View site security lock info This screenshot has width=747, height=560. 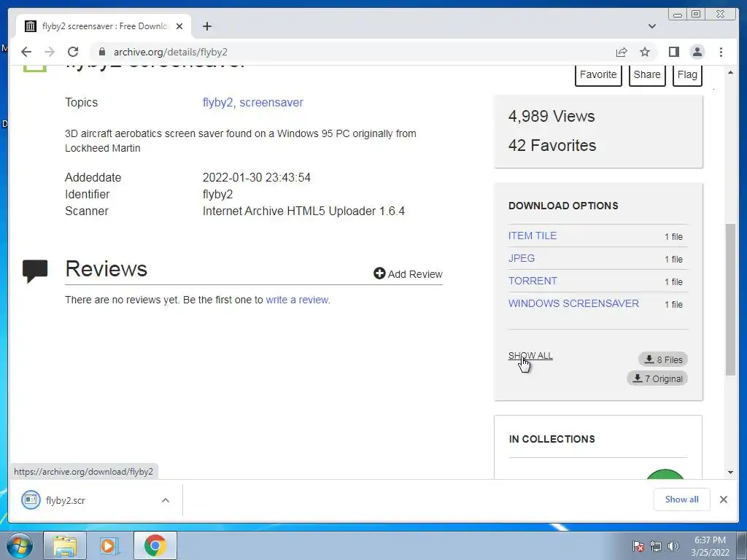tap(101, 52)
